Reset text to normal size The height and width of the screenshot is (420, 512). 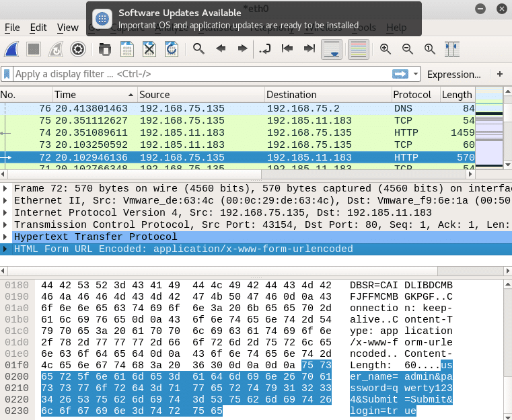[x=430, y=49]
